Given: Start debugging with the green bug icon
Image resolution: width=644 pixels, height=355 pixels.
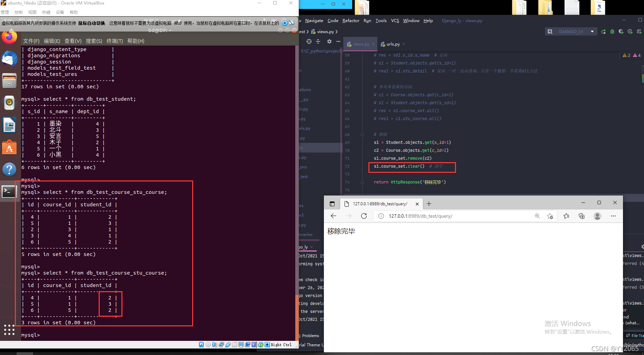Looking at the screenshot, I should (612, 31).
